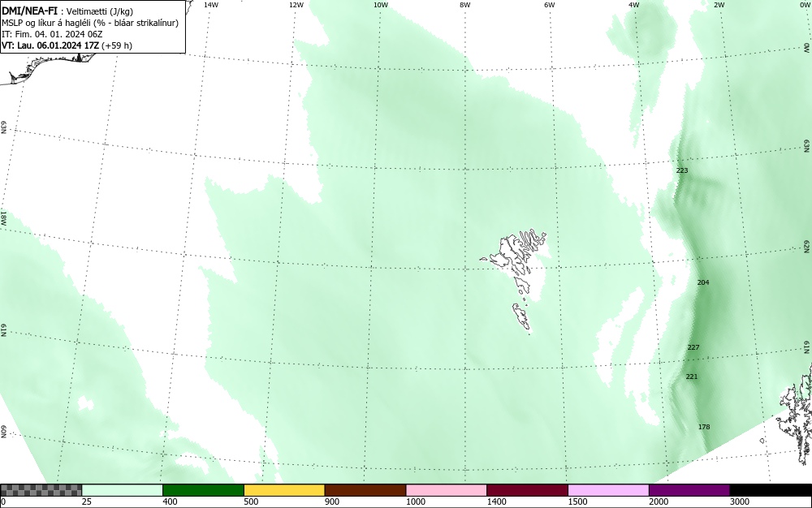Screen dimensions: 812x508
Task: Click the legend value 1400
Action: coord(497,502)
